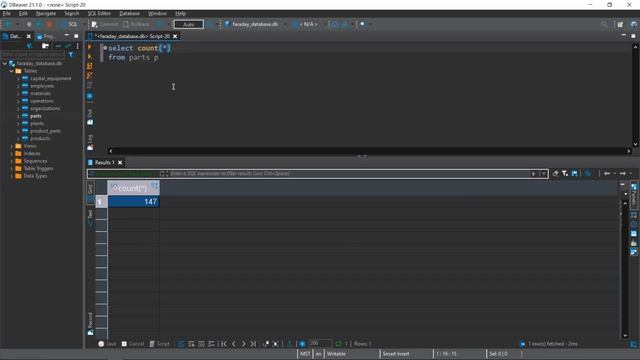Select the employees table
This screenshot has height=360, width=640.
click(42, 86)
